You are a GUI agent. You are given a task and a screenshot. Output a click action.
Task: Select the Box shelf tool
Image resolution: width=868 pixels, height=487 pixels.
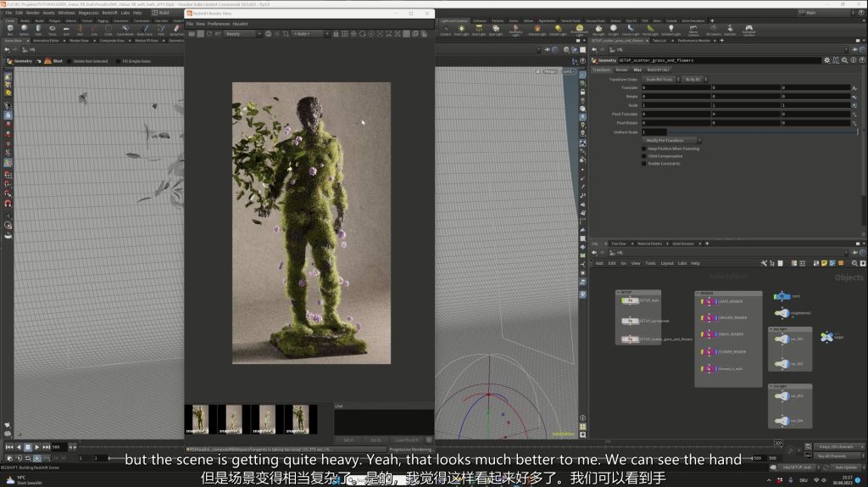(x=10, y=30)
